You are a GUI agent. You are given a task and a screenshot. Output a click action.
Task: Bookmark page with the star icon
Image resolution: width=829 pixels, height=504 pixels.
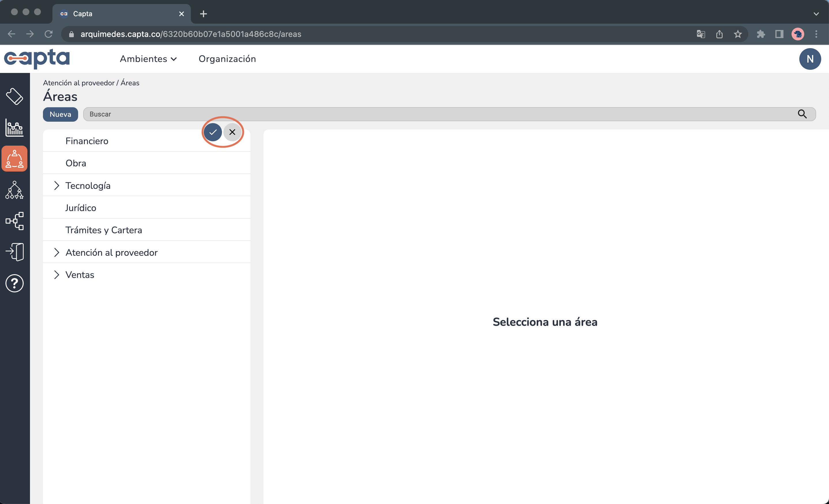(738, 34)
